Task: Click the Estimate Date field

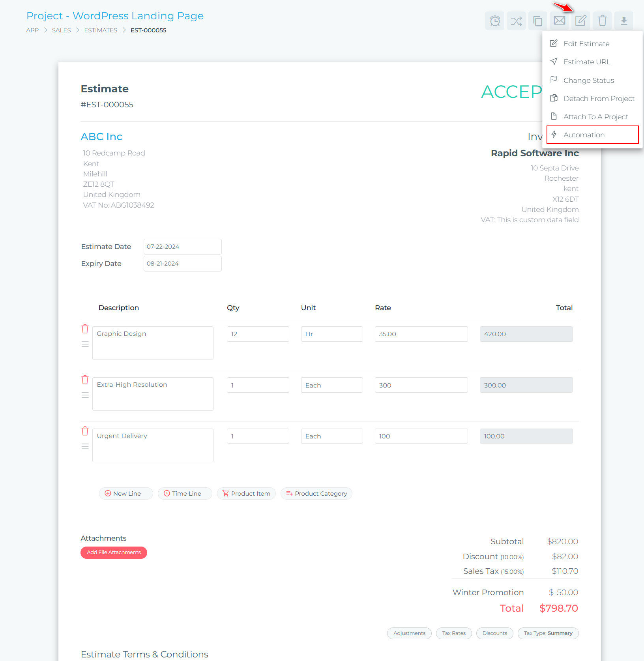Action: tap(182, 247)
